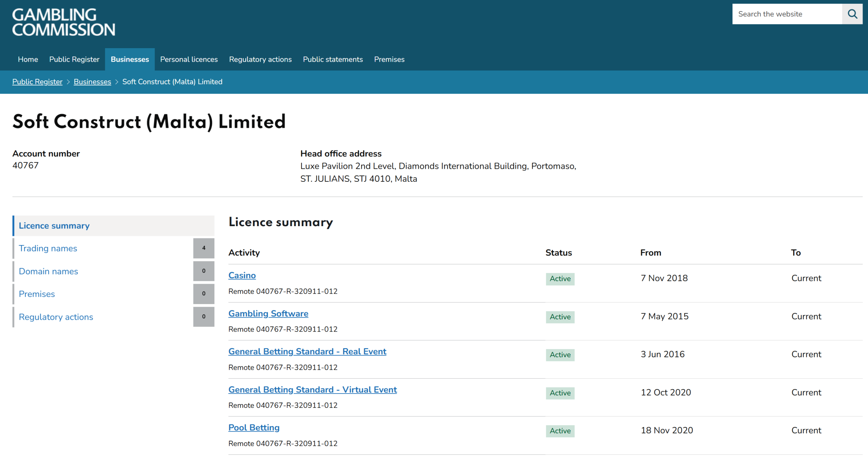Open the Home navigation item
The width and height of the screenshot is (868, 460).
click(x=28, y=59)
